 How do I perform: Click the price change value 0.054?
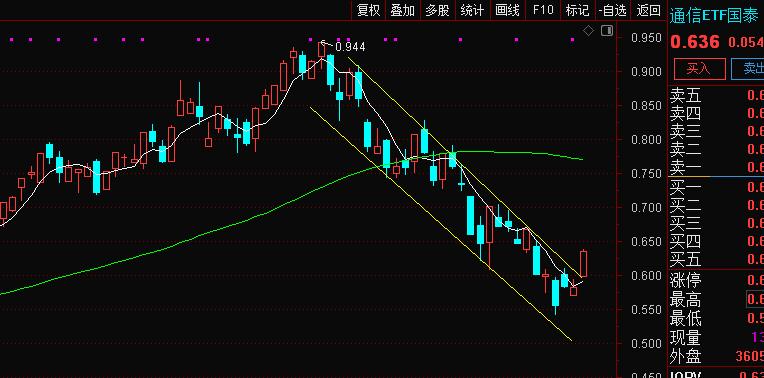tap(745, 42)
